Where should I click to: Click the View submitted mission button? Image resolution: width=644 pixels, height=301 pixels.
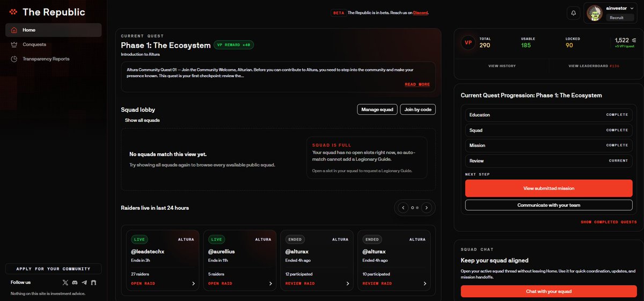[548, 188]
